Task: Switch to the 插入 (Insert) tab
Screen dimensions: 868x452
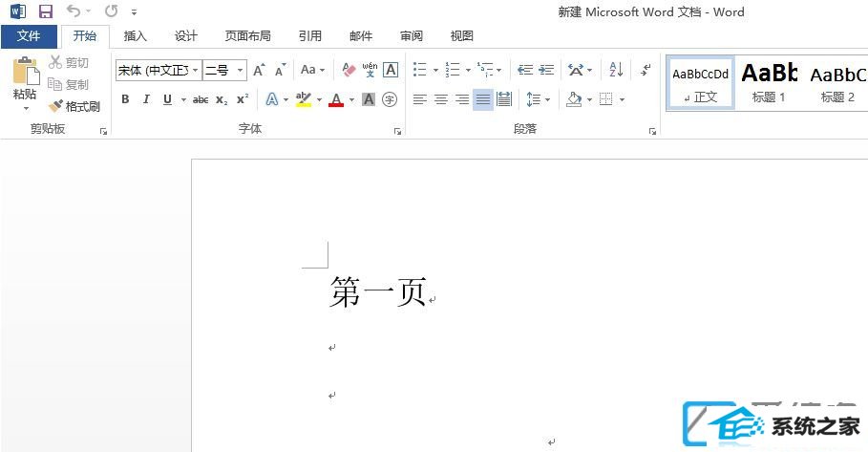Action: click(135, 36)
